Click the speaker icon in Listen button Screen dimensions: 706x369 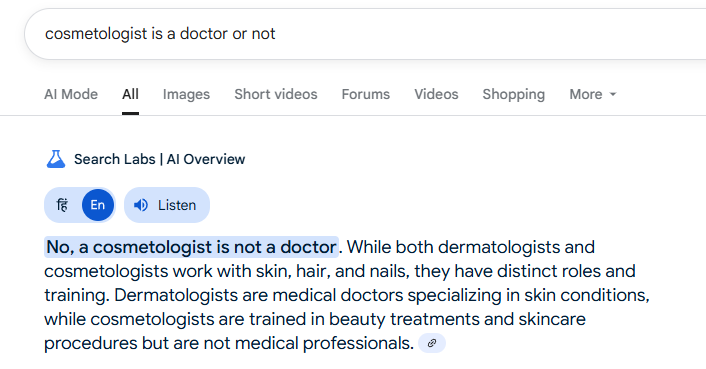coord(141,205)
